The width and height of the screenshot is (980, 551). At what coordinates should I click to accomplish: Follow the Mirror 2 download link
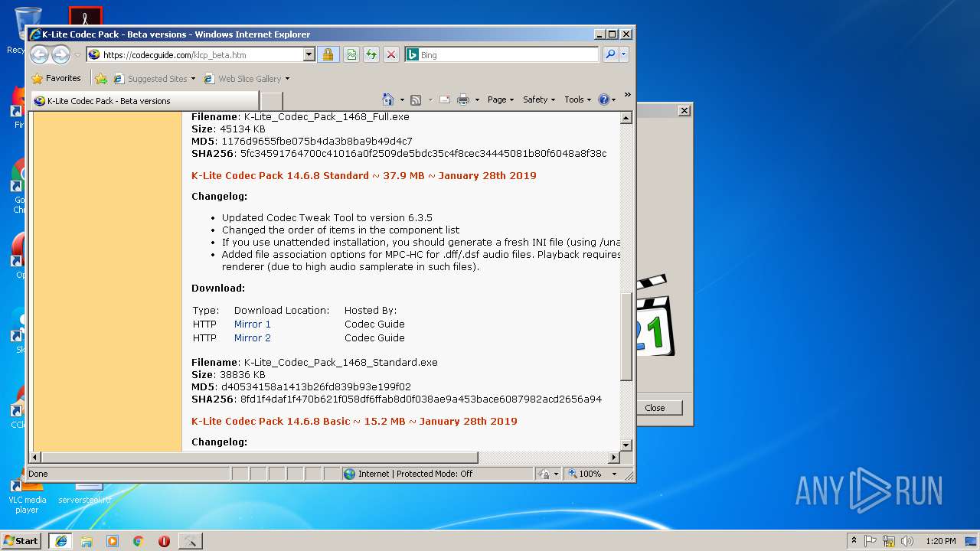click(253, 337)
